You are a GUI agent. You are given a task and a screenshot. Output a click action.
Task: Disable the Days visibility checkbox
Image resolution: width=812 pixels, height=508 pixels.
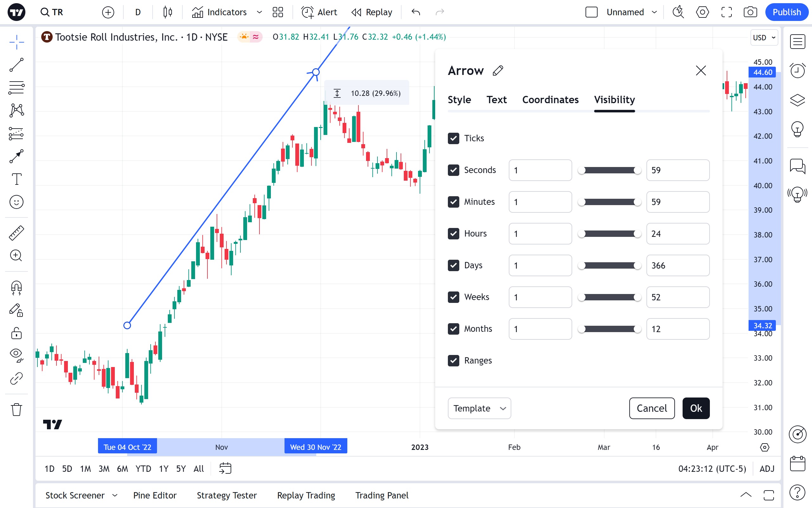tap(453, 265)
